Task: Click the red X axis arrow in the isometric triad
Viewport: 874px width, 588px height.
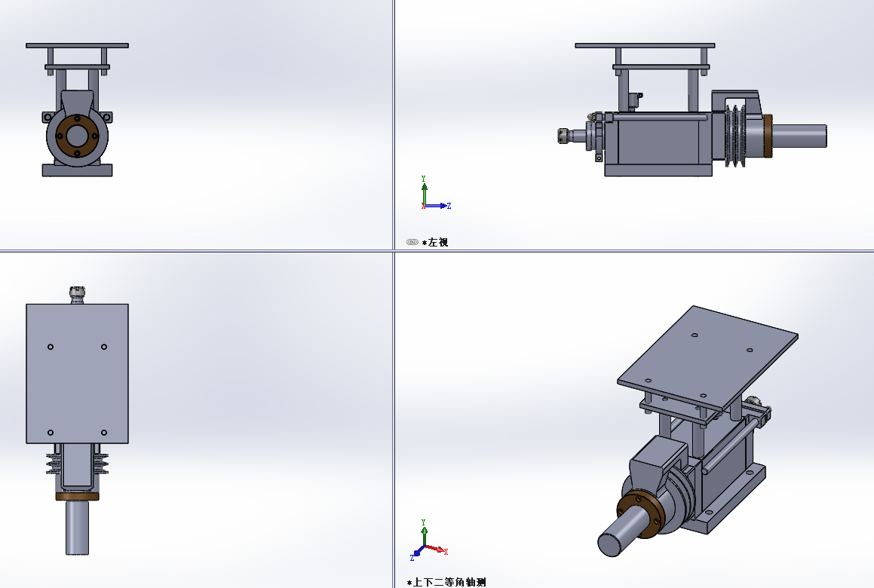Action: 438,550
